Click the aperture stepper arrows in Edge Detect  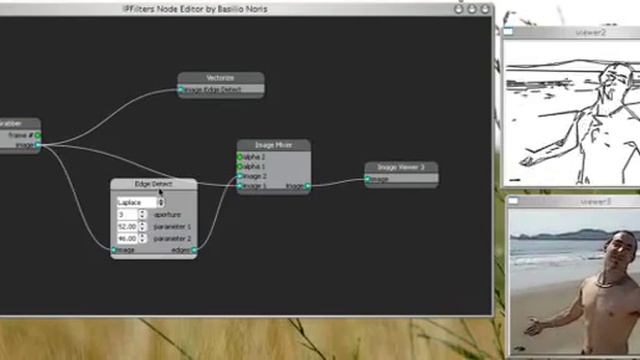pyautogui.click(x=142, y=214)
